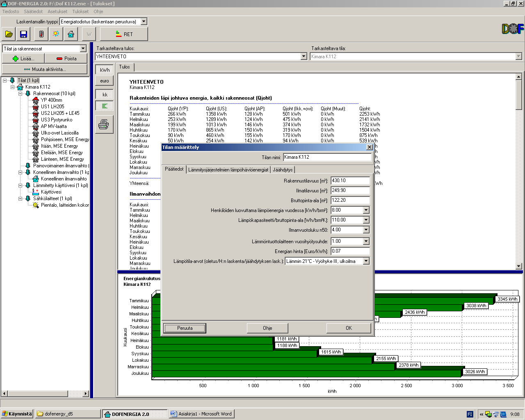Open the thermometer temperature settings icon

tap(41, 34)
